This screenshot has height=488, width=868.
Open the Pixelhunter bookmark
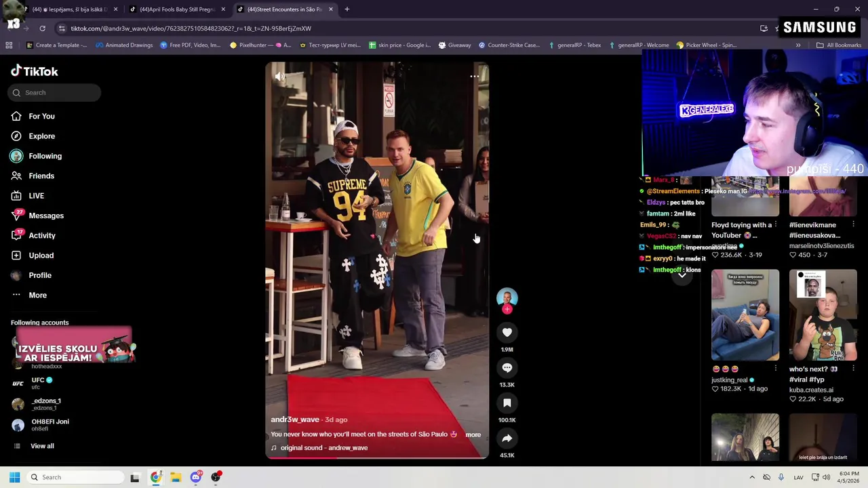coord(260,45)
